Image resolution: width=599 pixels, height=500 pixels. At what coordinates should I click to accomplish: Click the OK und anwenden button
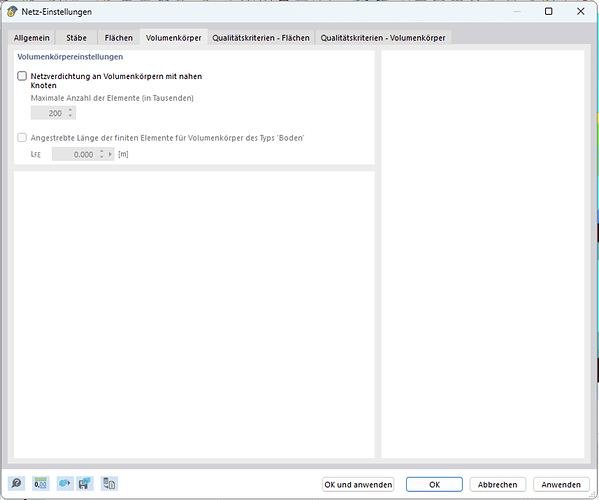tap(358, 484)
